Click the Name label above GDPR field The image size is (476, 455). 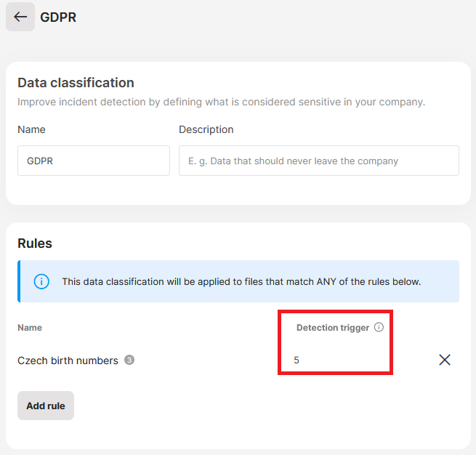click(x=31, y=129)
